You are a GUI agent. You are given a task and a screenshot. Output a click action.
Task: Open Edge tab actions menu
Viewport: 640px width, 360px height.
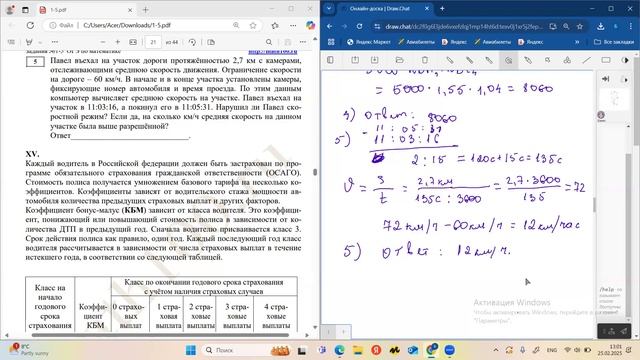(25, 10)
